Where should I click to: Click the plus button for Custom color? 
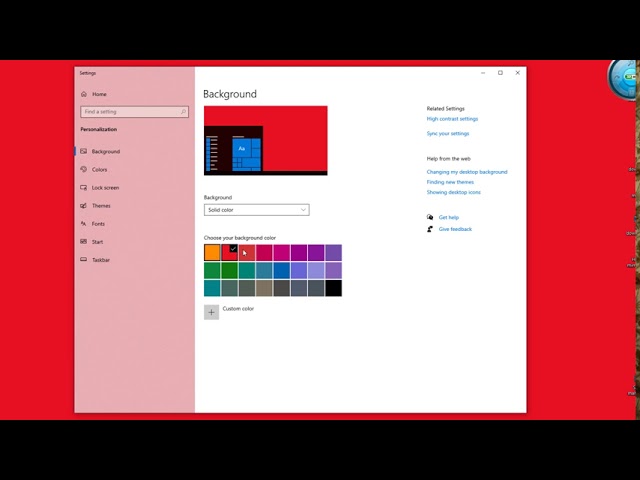pyautogui.click(x=211, y=312)
